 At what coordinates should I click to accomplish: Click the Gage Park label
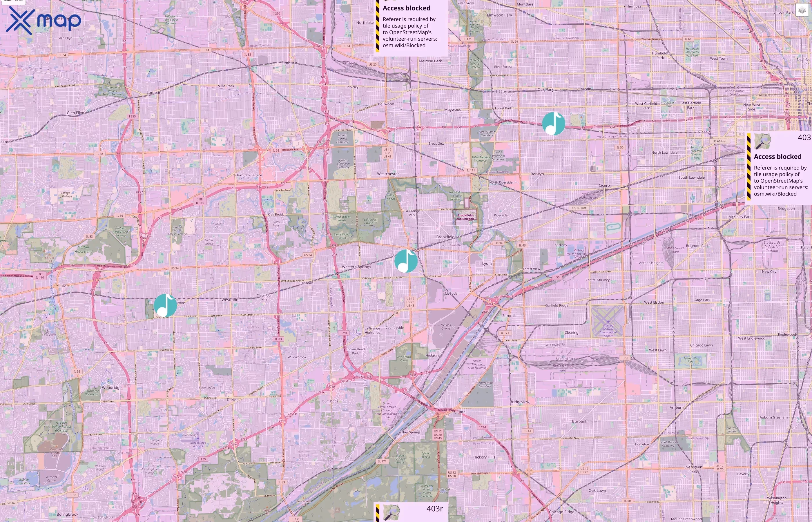(702, 300)
